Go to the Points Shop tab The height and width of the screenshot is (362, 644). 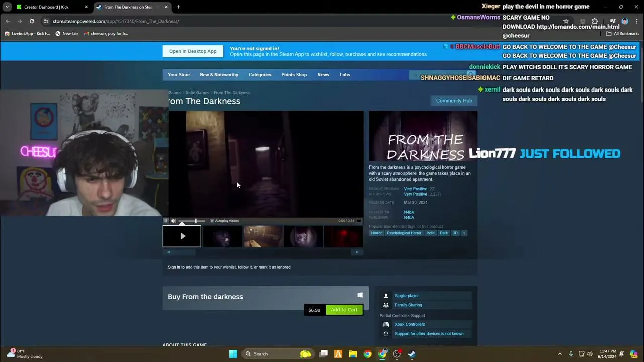point(294,75)
